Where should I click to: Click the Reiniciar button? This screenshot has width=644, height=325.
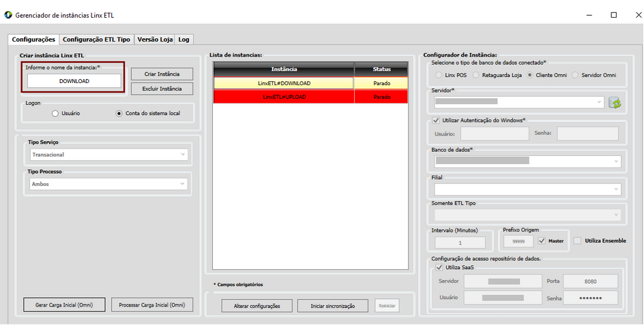pos(387,306)
